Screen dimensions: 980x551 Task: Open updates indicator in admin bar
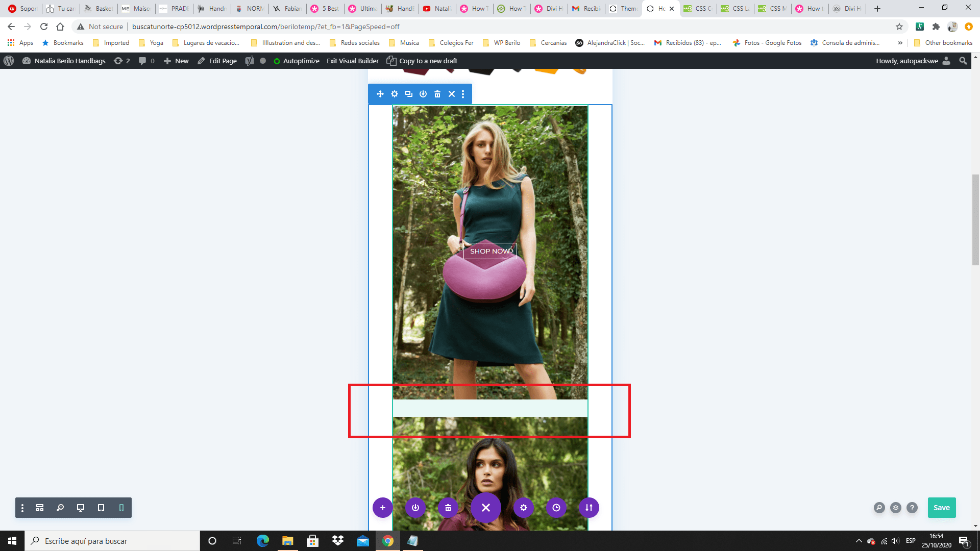(x=121, y=61)
